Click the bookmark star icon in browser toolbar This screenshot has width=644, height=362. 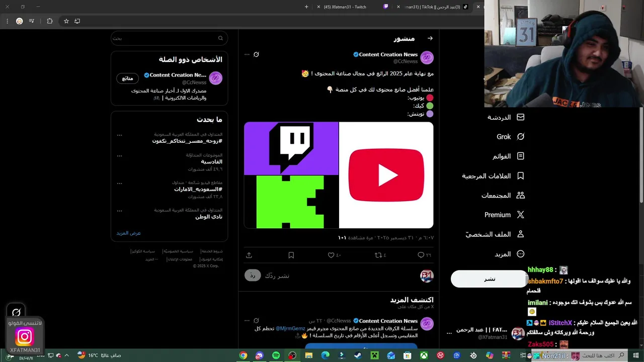(x=66, y=21)
